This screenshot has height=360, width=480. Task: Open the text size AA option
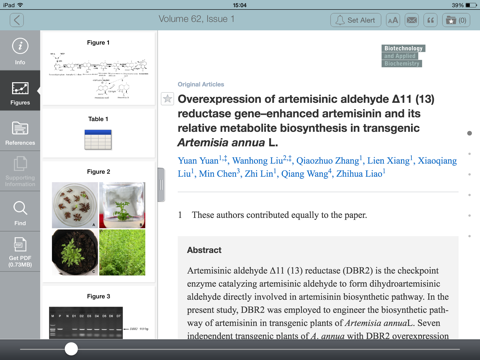tap(393, 20)
